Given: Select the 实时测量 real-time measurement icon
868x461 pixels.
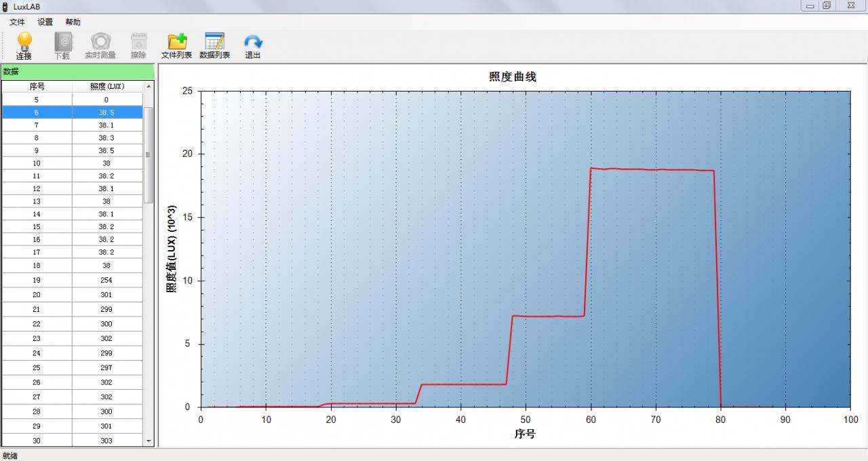Looking at the screenshot, I should click(x=101, y=44).
